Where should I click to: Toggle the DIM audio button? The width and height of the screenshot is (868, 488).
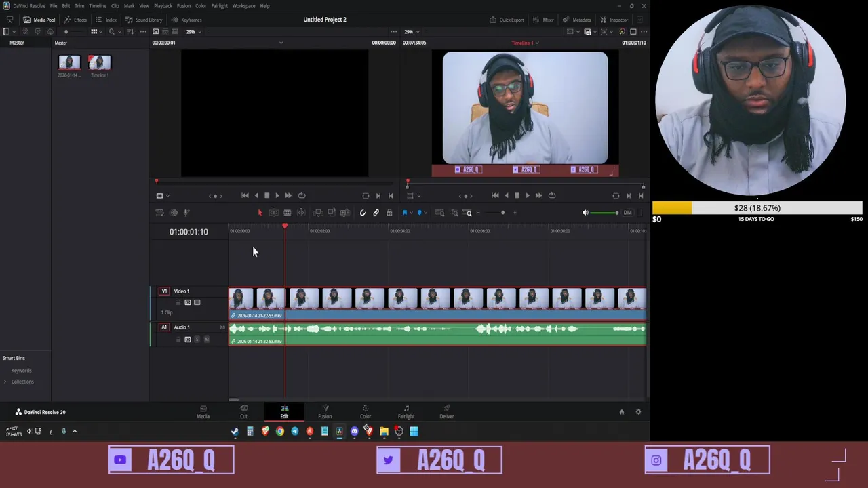click(627, 213)
